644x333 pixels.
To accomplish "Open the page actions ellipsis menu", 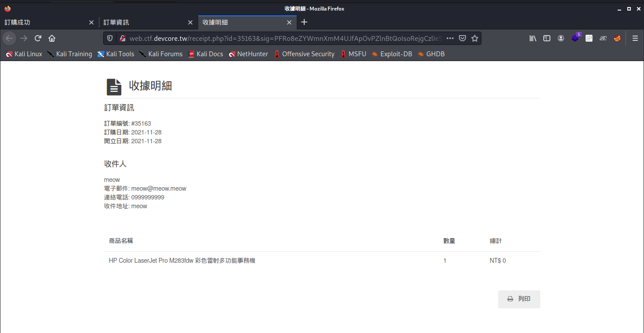I will click(x=450, y=38).
